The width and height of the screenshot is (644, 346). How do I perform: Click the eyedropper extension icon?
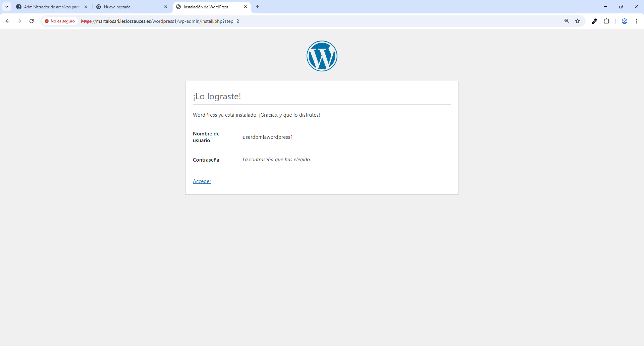pyautogui.click(x=594, y=21)
